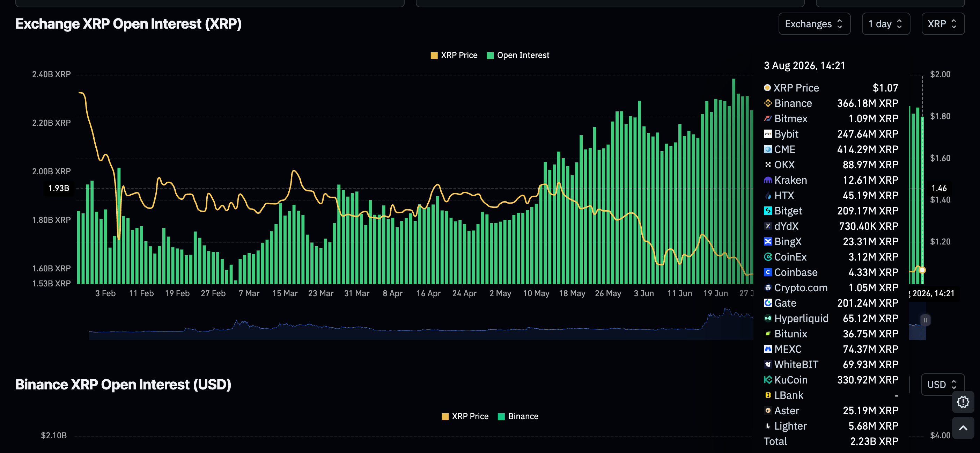
Task: Click the 3 Feb date axis label
Action: (x=105, y=293)
